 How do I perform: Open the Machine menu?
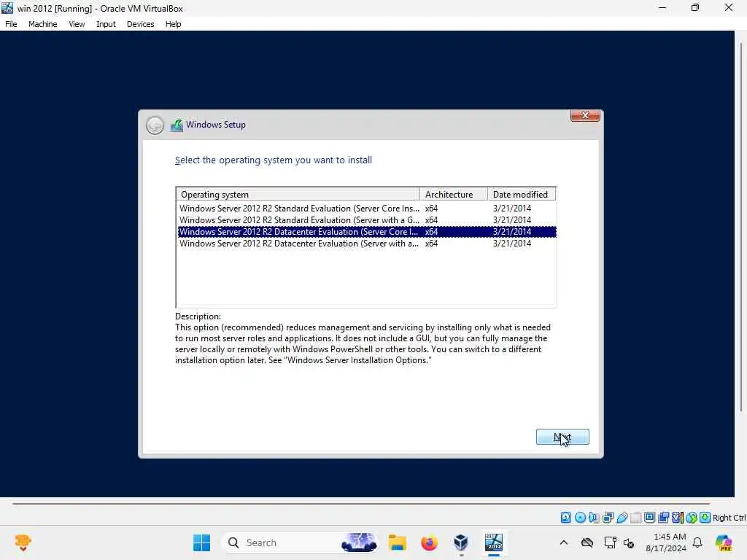tap(43, 24)
